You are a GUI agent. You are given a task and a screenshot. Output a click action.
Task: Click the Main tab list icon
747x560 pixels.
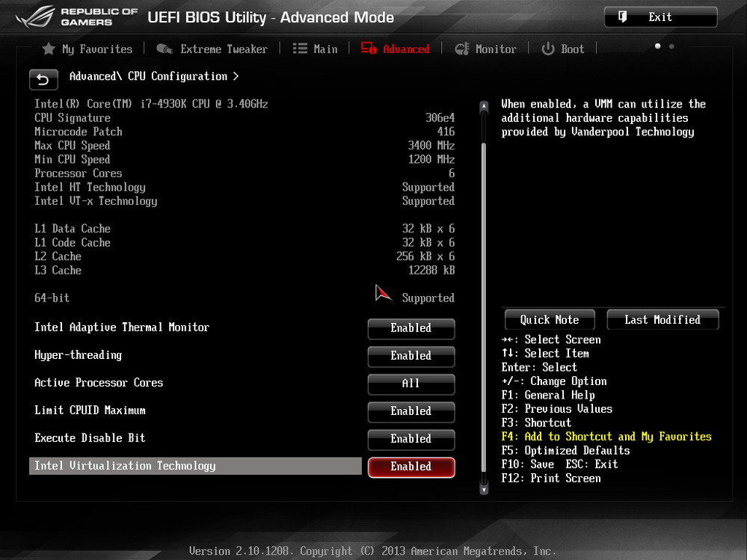tap(300, 49)
